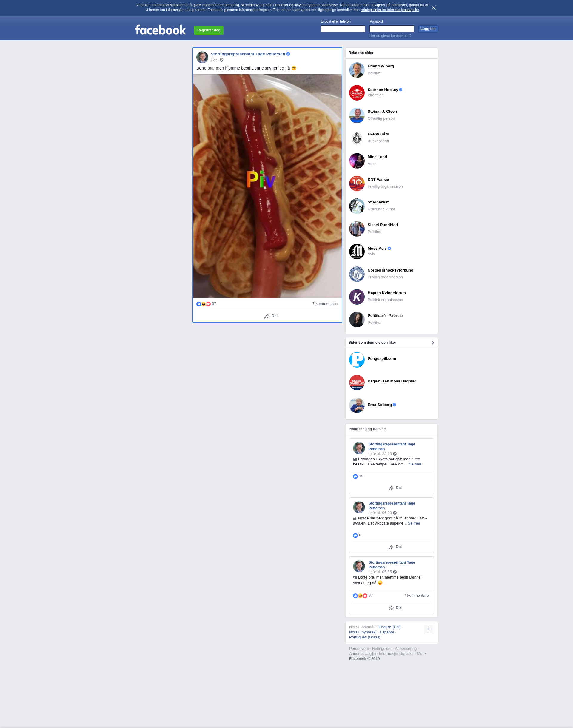Screen dimensions: 573x728
Task: Click the Norges Ishockeyforbund logo
Action: coord(357,274)
